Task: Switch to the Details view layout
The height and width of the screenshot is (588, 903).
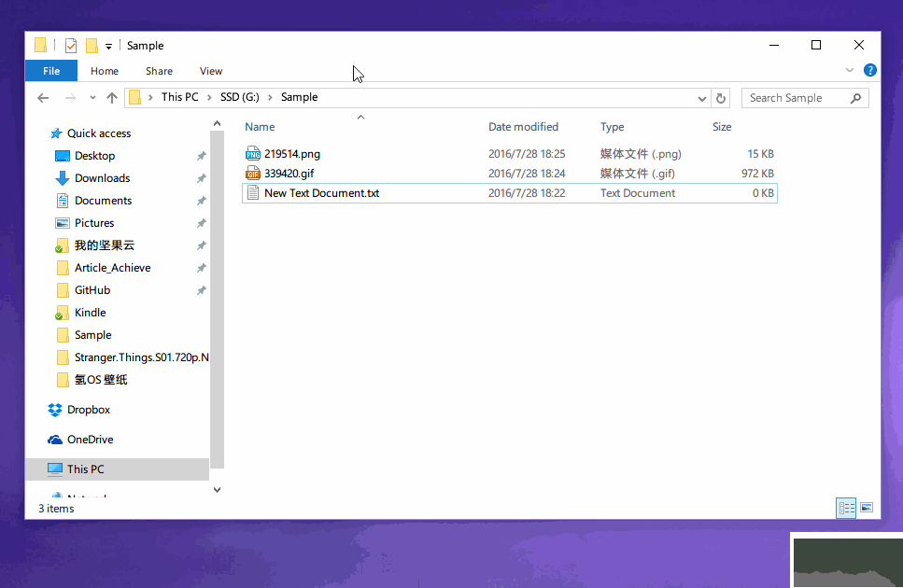Action: tap(846, 508)
